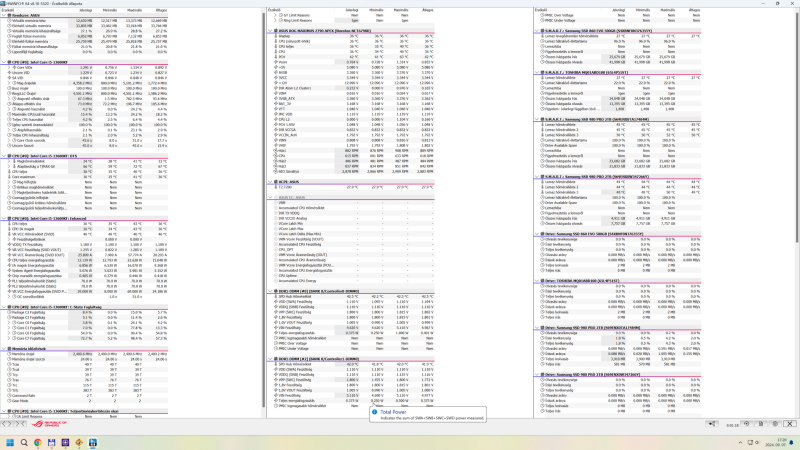This screenshot has height=450, width=800.
Task: Open Windows taskbar Search
Action: point(24,442)
